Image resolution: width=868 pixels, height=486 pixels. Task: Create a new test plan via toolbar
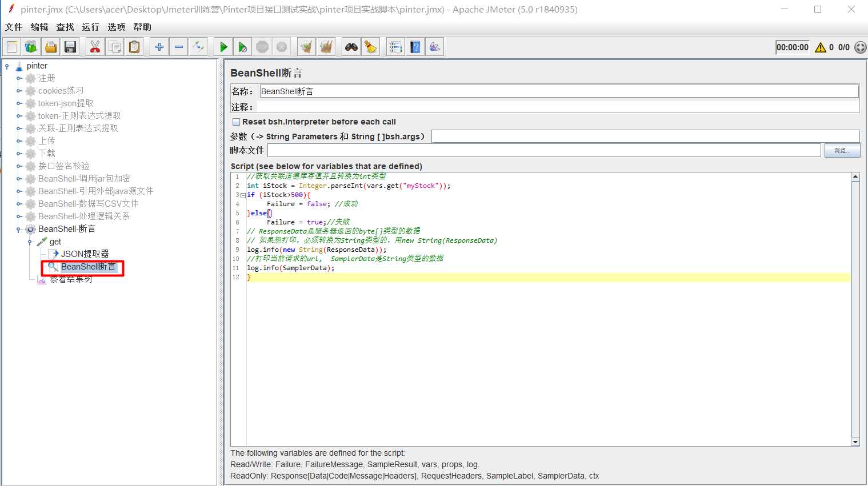(12, 47)
